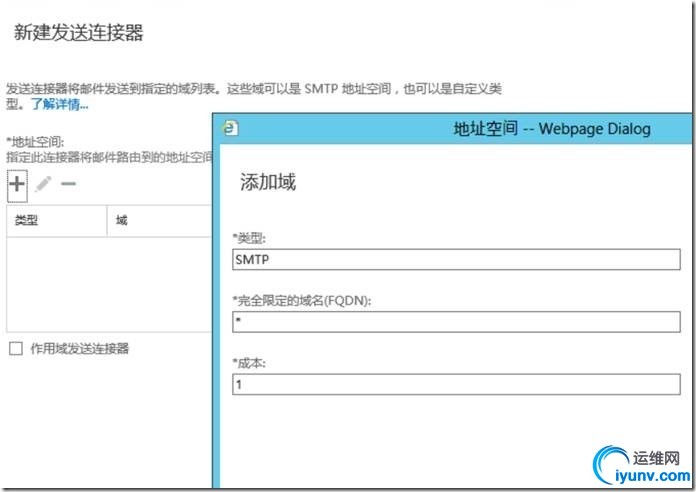The height and width of the screenshot is (492, 696).
Task: Focus the 成本 field containing 1
Action: (x=456, y=384)
